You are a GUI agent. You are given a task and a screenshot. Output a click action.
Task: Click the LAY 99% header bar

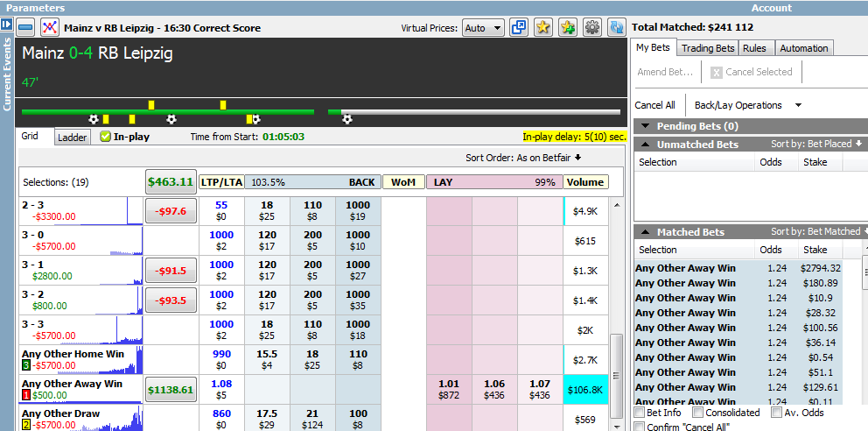[x=494, y=181]
